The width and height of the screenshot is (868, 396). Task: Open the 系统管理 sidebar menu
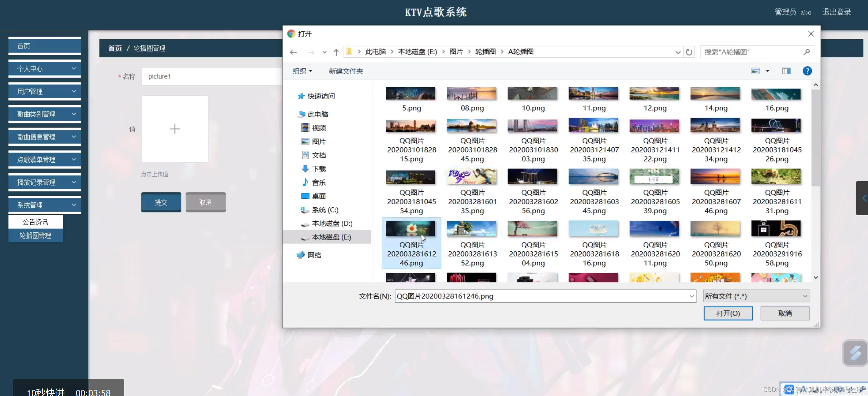[x=44, y=205]
